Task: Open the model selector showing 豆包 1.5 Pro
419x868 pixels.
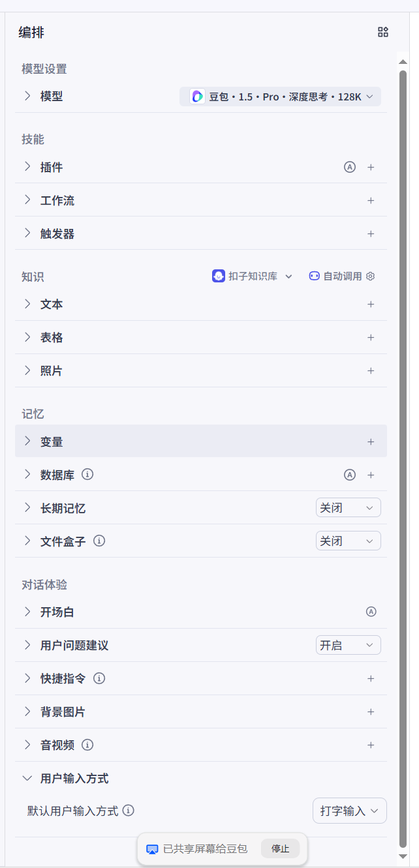Action: coord(281,97)
